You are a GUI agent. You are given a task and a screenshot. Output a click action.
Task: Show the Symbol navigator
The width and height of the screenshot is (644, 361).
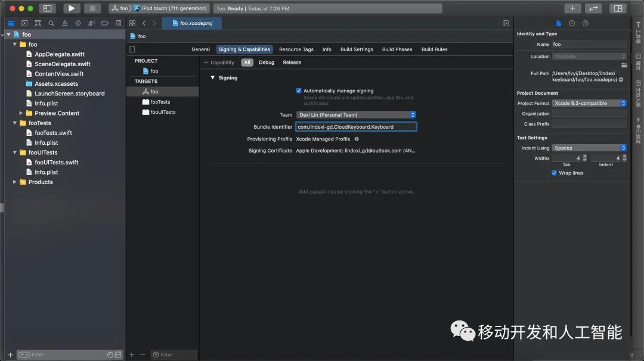(38, 23)
